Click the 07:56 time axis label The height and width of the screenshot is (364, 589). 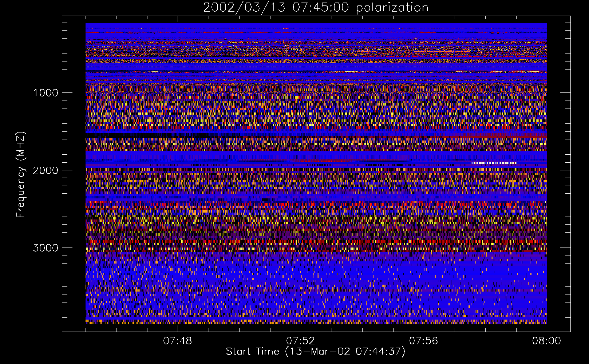coord(424,341)
